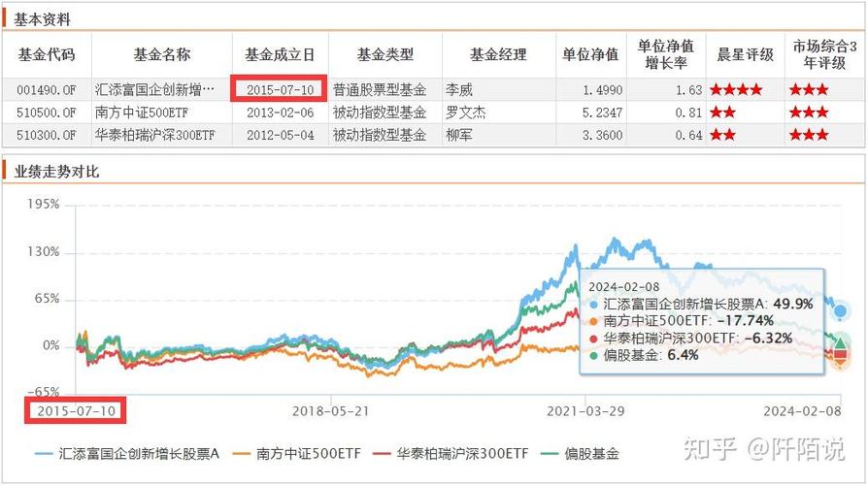
Task: Click fund manager 李威
Action: tap(459, 89)
